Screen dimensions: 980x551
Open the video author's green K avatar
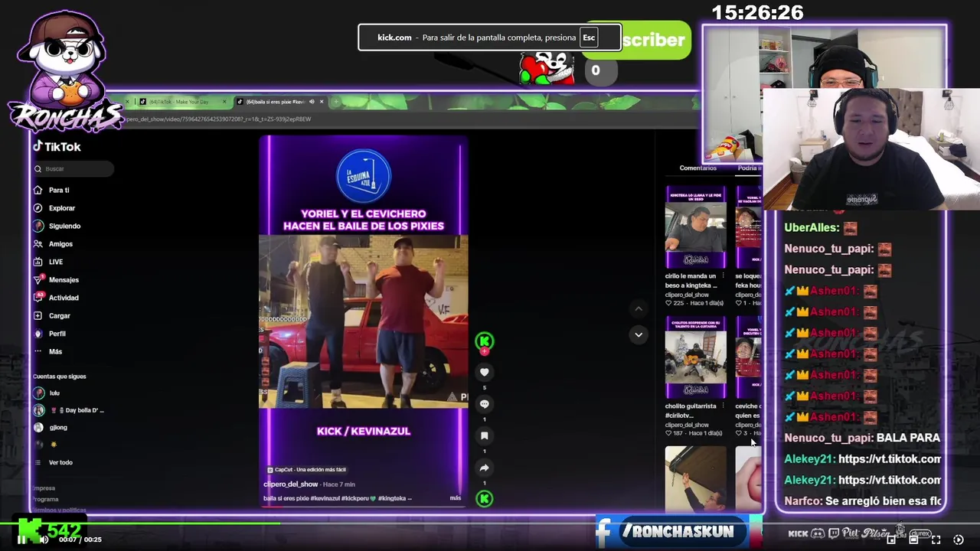pos(484,341)
